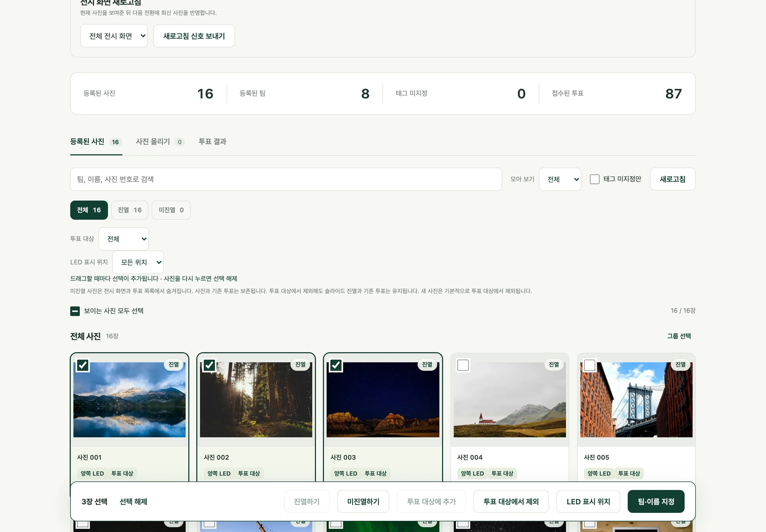
Task: Click the 투표 대상 tag on 사진 005
Action: (x=629, y=474)
